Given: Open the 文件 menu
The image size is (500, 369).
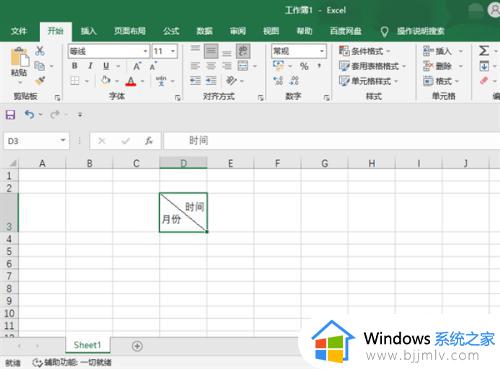Looking at the screenshot, I should click(19, 31).
